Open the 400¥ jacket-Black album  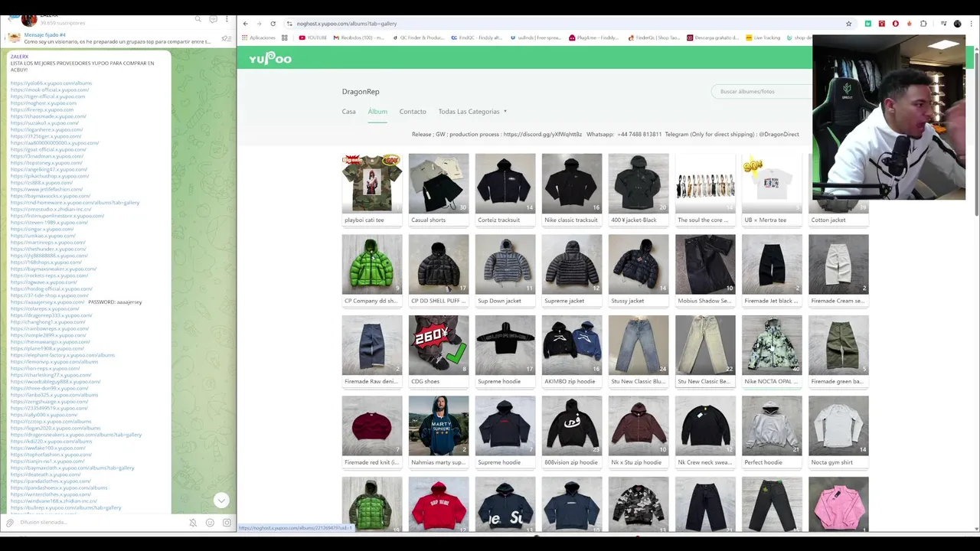(x=639, y=189)
